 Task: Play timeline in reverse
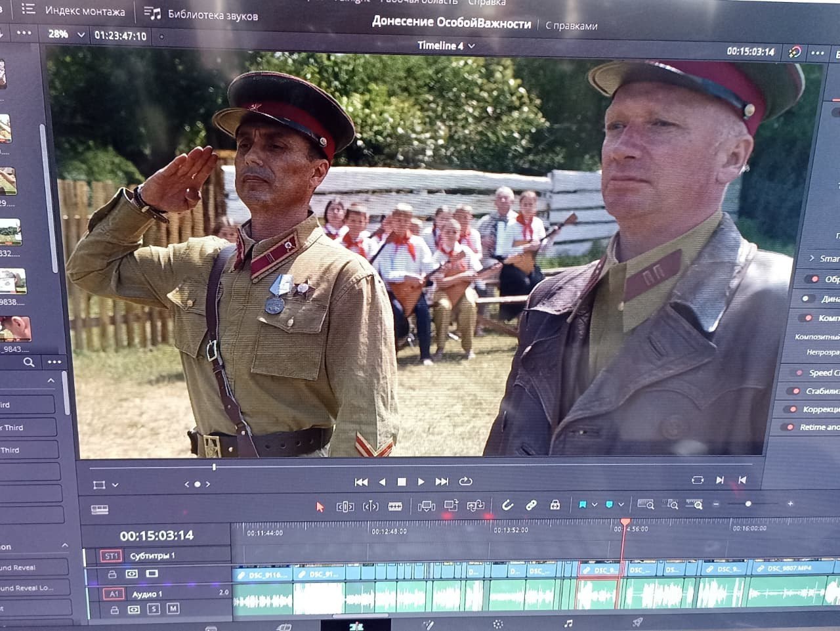pyautogui.click(x=382, y=482)
